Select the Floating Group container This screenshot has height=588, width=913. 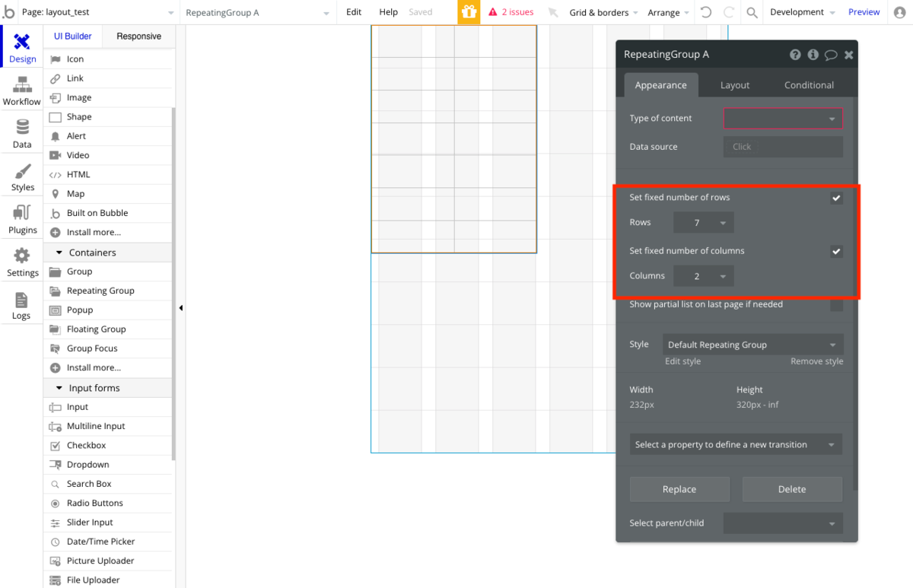109,329
